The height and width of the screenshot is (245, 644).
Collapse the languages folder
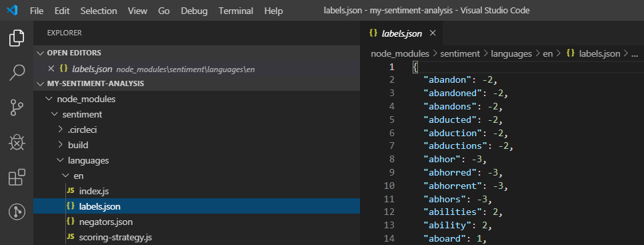(60, 160)
